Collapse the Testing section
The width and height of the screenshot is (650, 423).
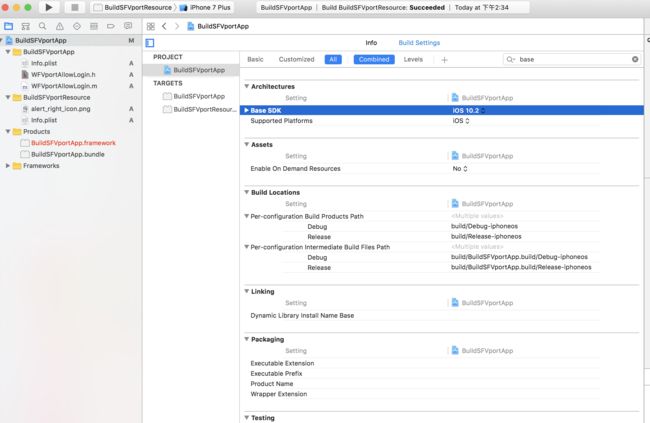[247, 418]
